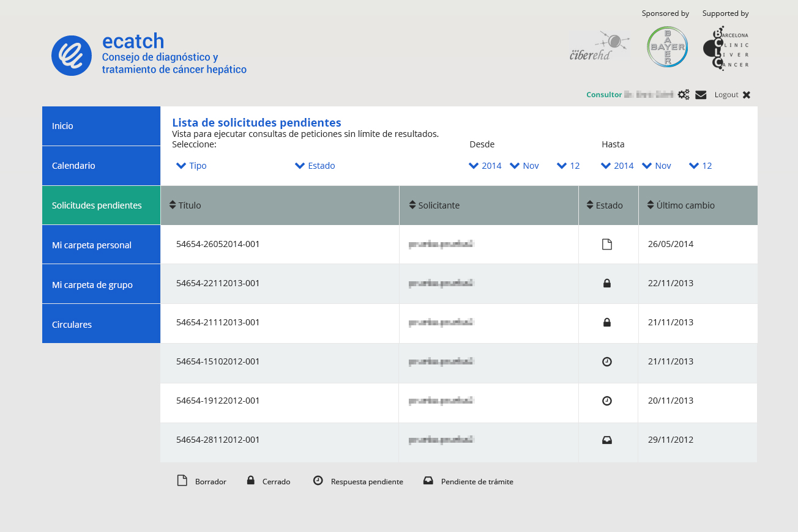798x532 pixels.
Task: Expand the Estado filter dropdown
Action: coord(315,166)
